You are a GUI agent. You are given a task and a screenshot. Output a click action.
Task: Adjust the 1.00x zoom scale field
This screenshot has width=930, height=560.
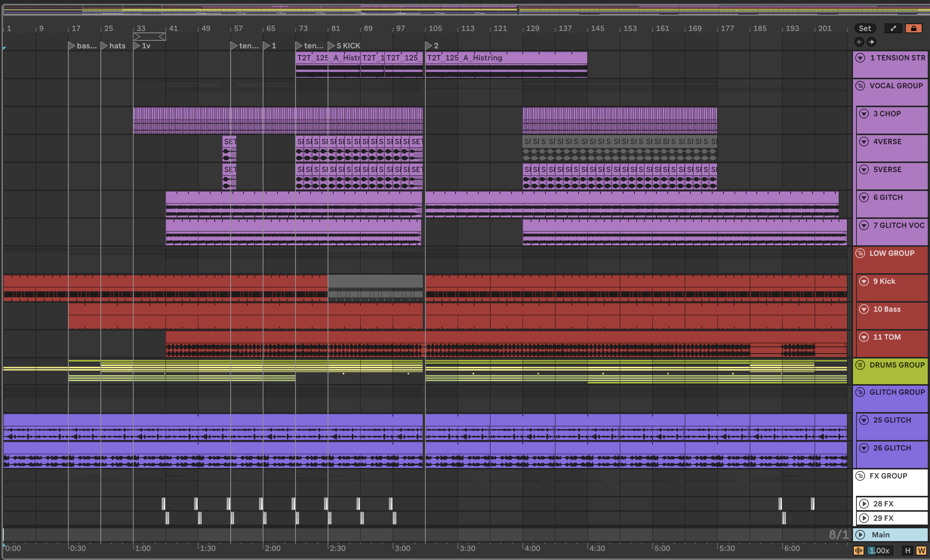point(880,551)
